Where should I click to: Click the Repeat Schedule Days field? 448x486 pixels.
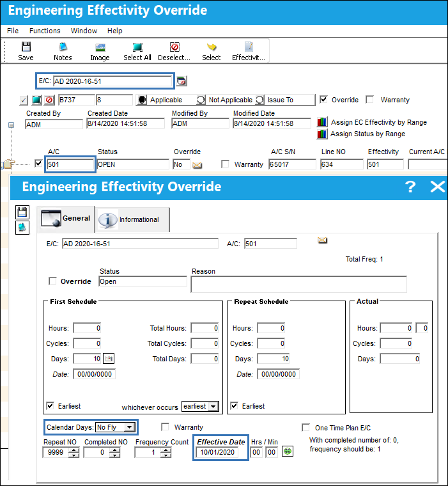click(x=274, y=359)
